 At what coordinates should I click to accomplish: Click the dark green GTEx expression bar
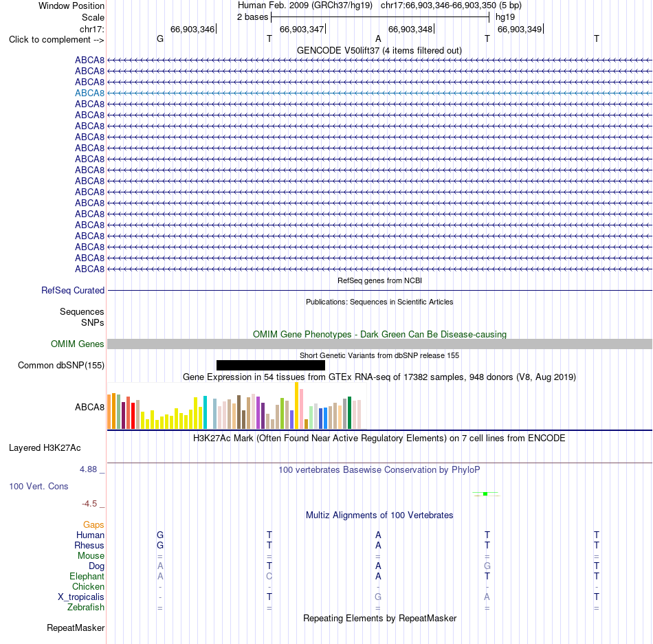(x=349, y=412)
